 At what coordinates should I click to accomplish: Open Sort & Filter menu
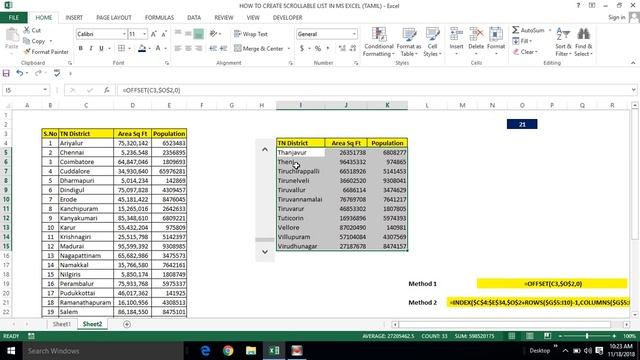point(563,42)
